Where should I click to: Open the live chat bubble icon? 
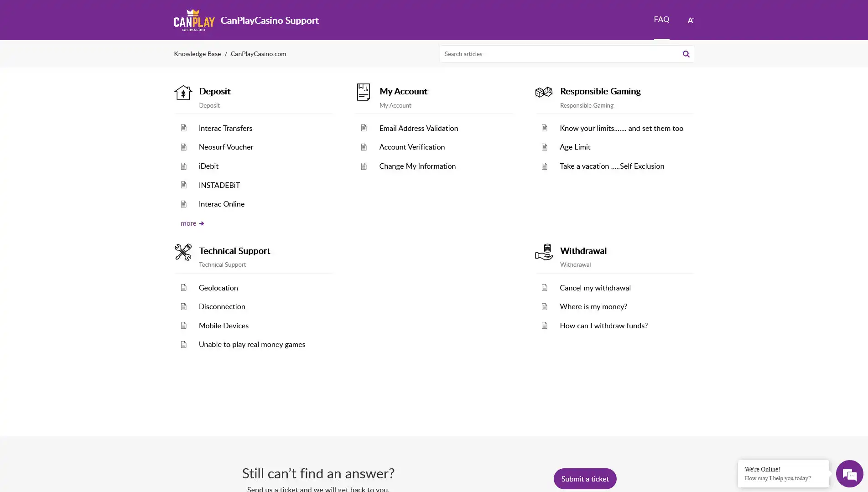(849, 474)
